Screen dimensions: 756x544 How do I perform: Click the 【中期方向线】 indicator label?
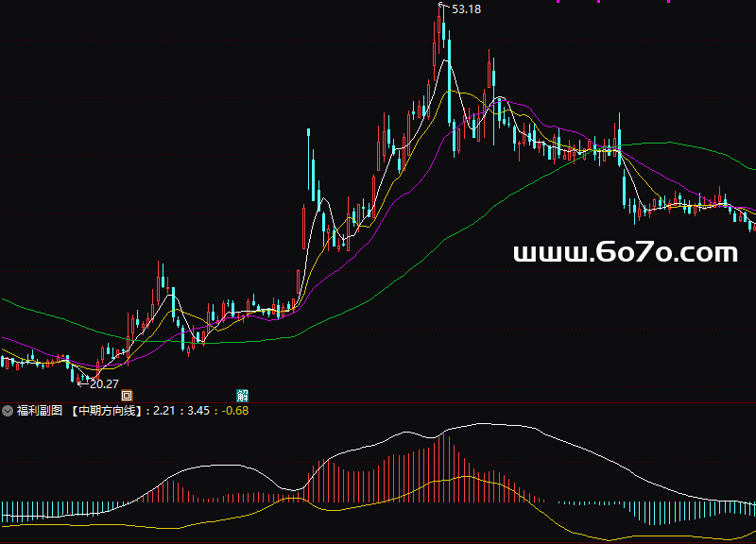pos(106,411)
